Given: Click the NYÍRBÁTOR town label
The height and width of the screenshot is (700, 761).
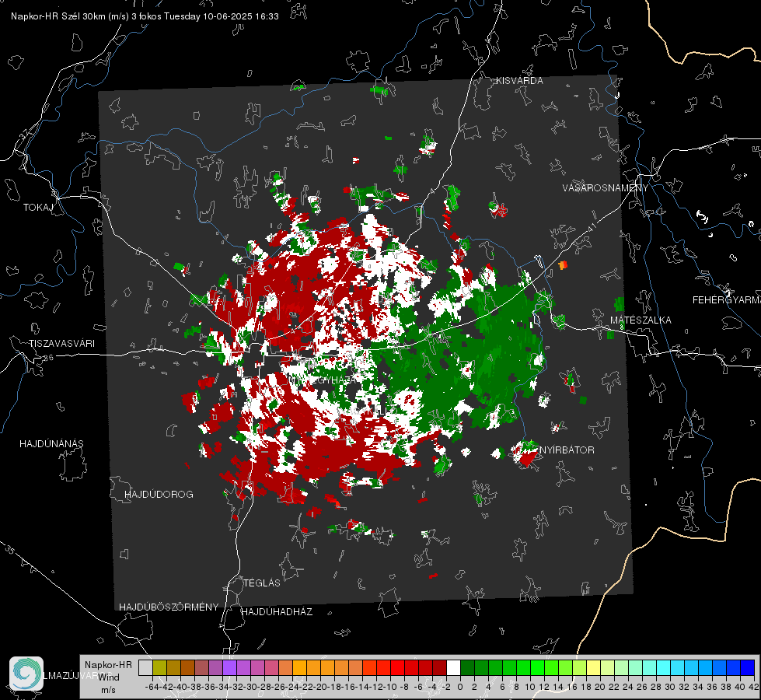Looking at the screenshot, I should coord(567,450).
